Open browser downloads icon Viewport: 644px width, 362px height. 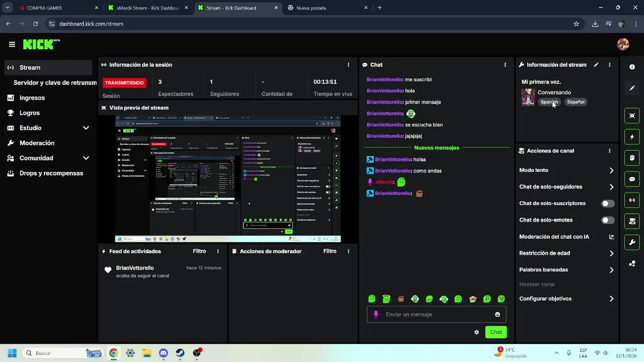click(x=595, y=24)
